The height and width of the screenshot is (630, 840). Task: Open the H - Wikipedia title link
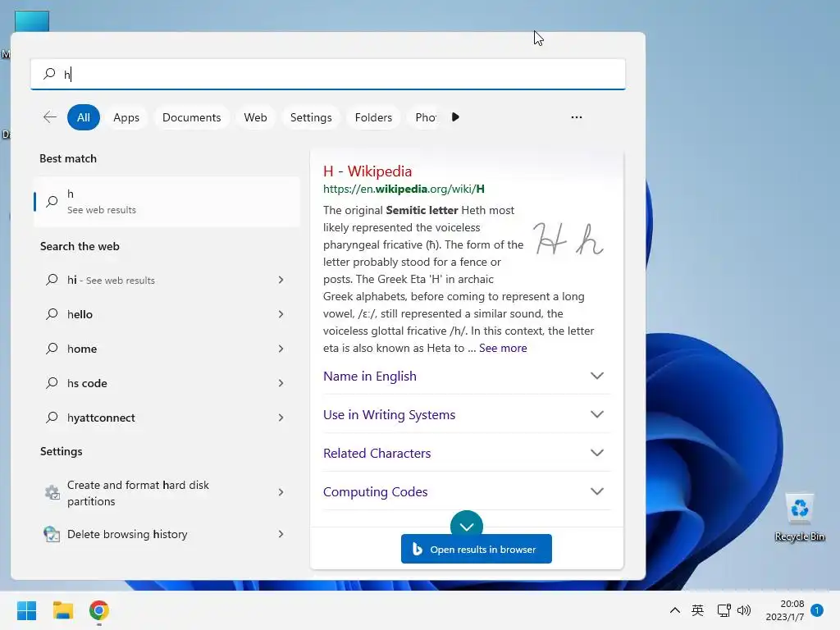(367, 171)
